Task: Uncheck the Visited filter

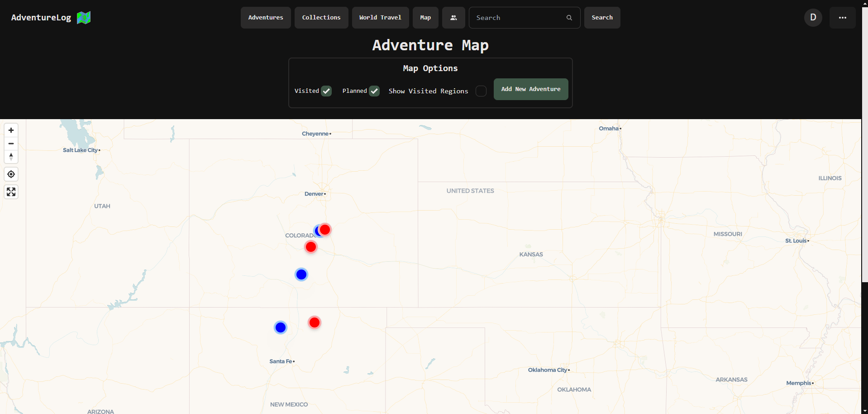Action: tap(327, 91)
